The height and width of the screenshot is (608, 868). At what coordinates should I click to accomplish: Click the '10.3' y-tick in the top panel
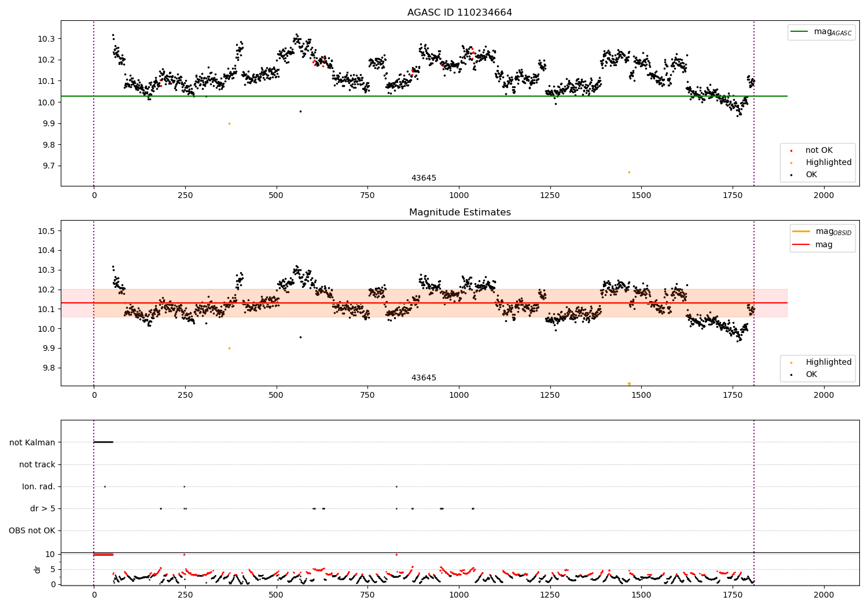[x=46, y=39]
